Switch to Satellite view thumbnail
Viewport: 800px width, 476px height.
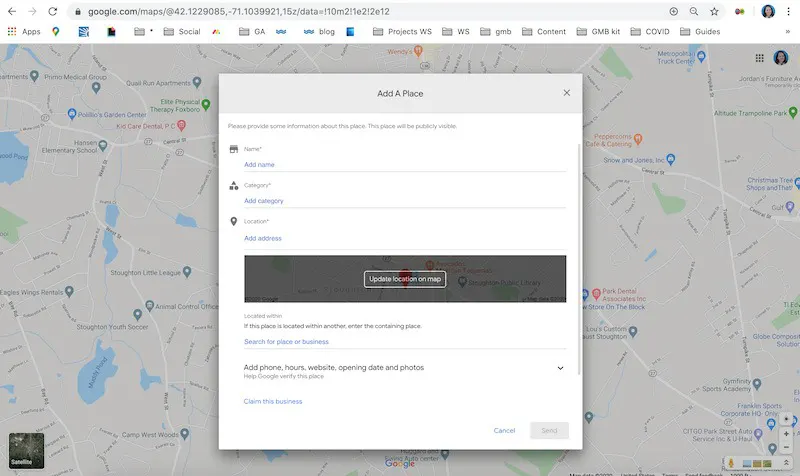[x=27, y=451]
